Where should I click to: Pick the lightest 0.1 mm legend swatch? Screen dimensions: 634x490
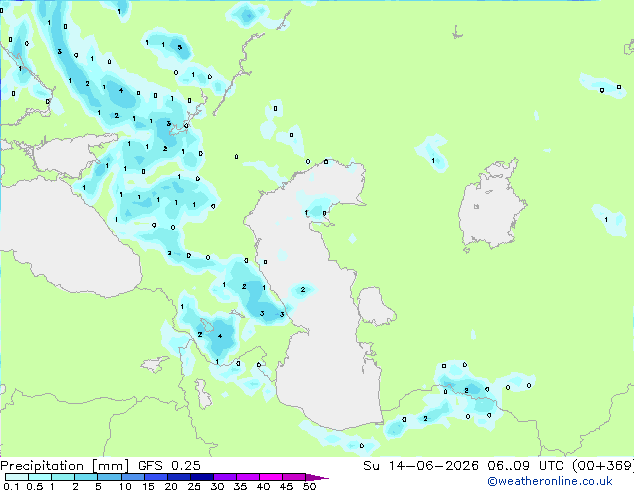point(17,477)
